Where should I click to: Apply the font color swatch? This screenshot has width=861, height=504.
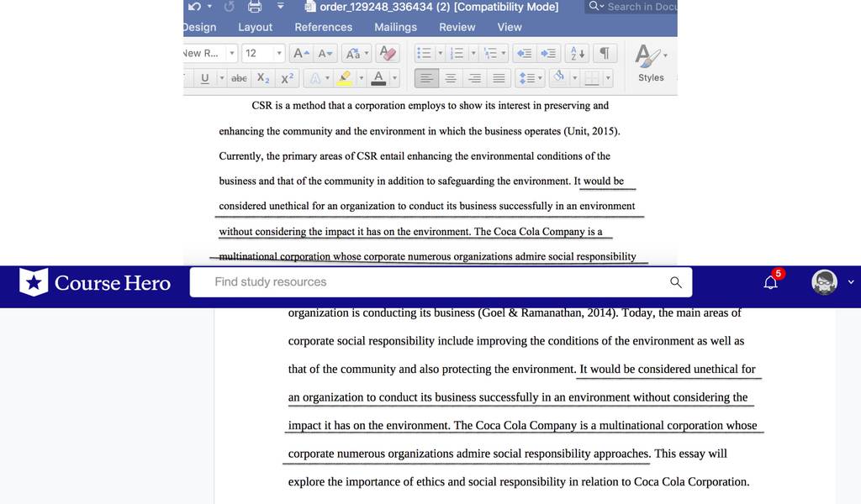click(x=378, y=78)
